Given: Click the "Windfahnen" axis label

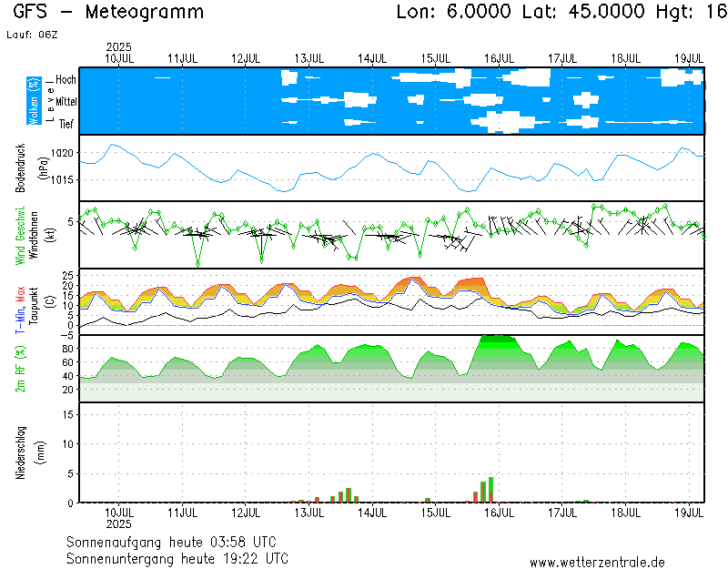Looking at the screenshot, I should coord(34,235).
